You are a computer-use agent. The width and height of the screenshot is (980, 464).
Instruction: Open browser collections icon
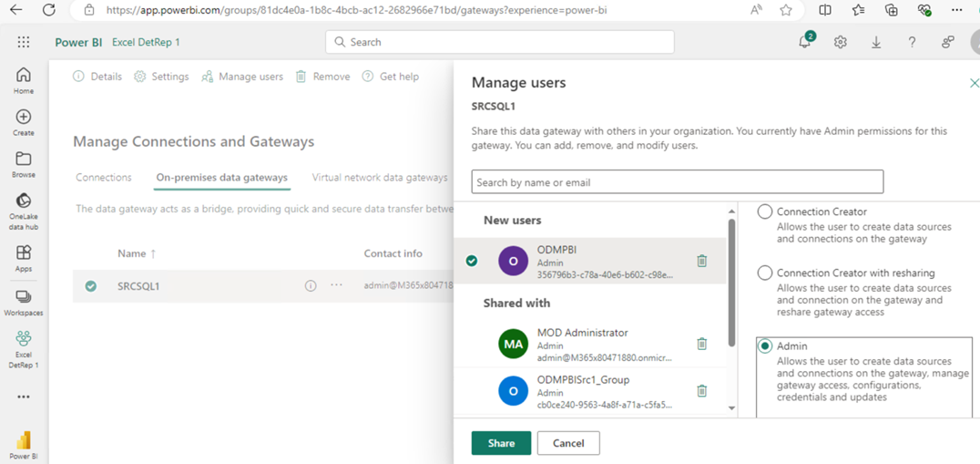click(x=892, y=10)
